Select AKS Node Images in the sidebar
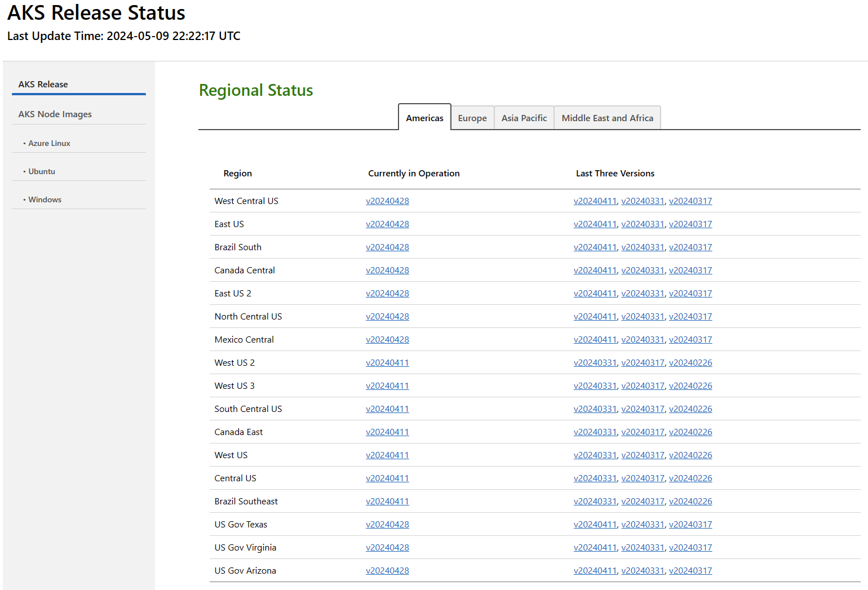The height and width of the screenshot is (590, 868). tap(55, 114)
